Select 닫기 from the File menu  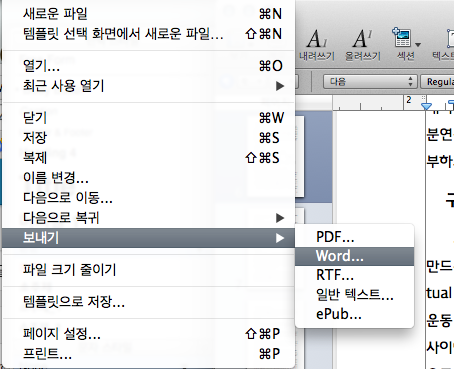tap(148, 118)
